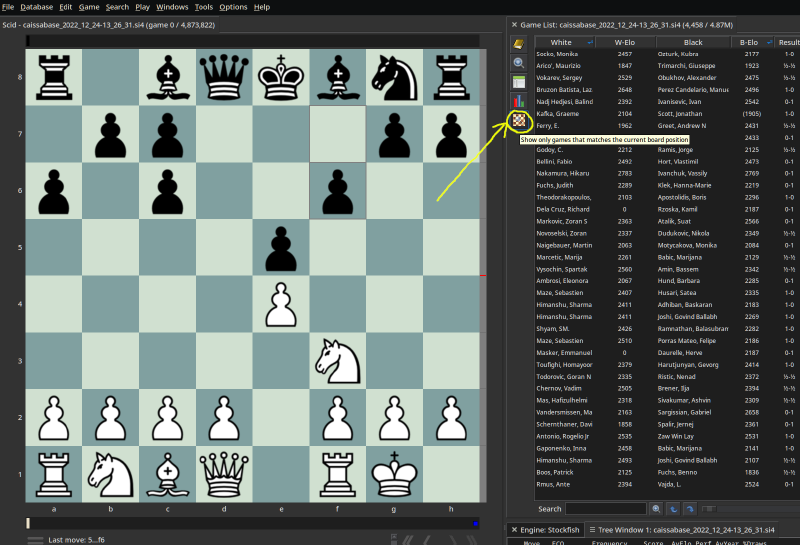This screenshot has height=545, width=800.
Task: Close the Game List panel with X
Action: click(x=513, y=24)
